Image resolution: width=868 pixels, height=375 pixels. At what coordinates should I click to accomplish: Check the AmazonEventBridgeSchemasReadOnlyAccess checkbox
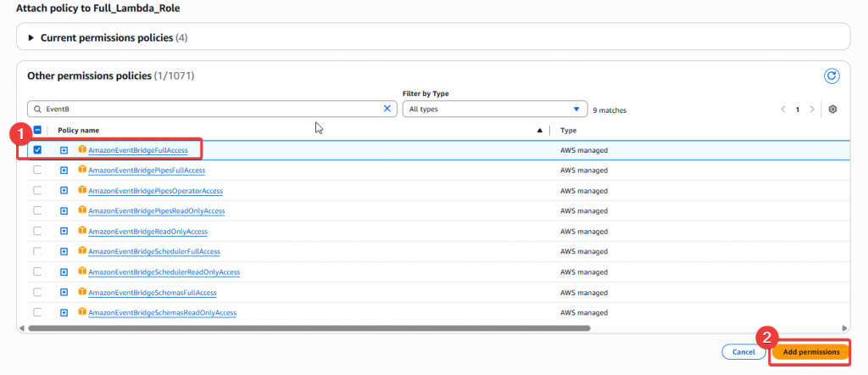click(37, 312)
